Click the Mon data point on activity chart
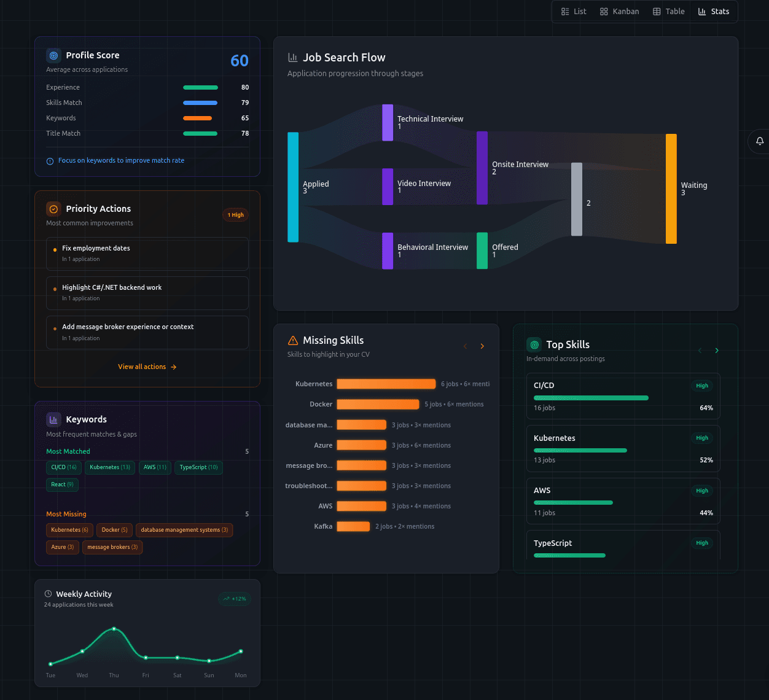Image resolution: width=769 pixels, height=700 pixels. [x=241, y=651]
